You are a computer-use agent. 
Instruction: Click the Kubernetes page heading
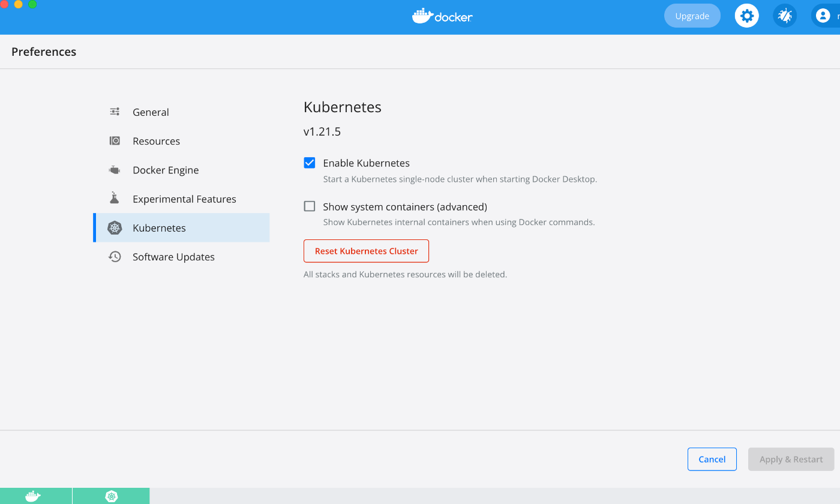click(343, 107)
